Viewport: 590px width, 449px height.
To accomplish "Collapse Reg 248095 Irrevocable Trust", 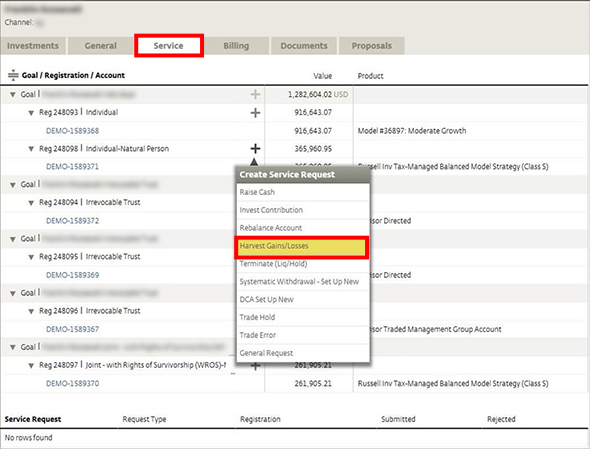I will pyautogui.click(x=31, y=257).
